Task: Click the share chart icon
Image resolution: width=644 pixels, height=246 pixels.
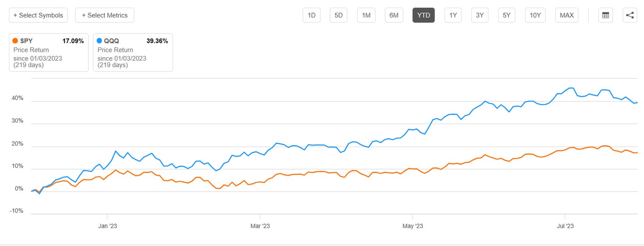Action: coord(630,15)
